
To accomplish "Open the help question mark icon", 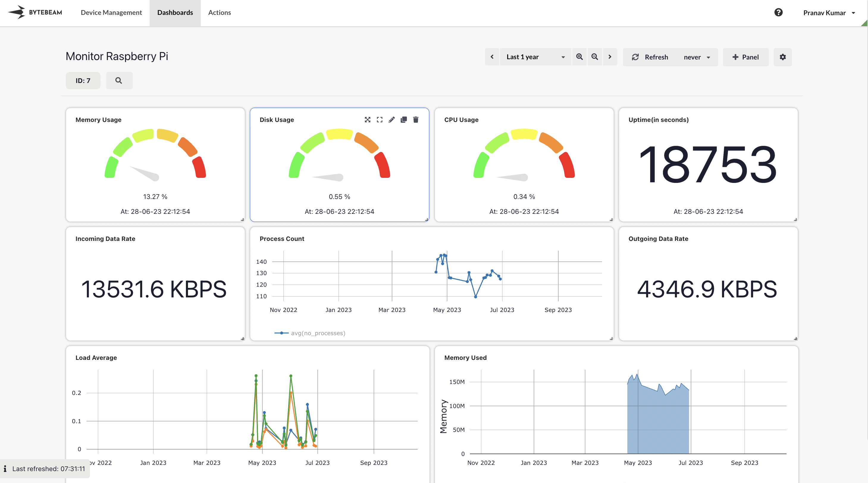I will 778,12.
